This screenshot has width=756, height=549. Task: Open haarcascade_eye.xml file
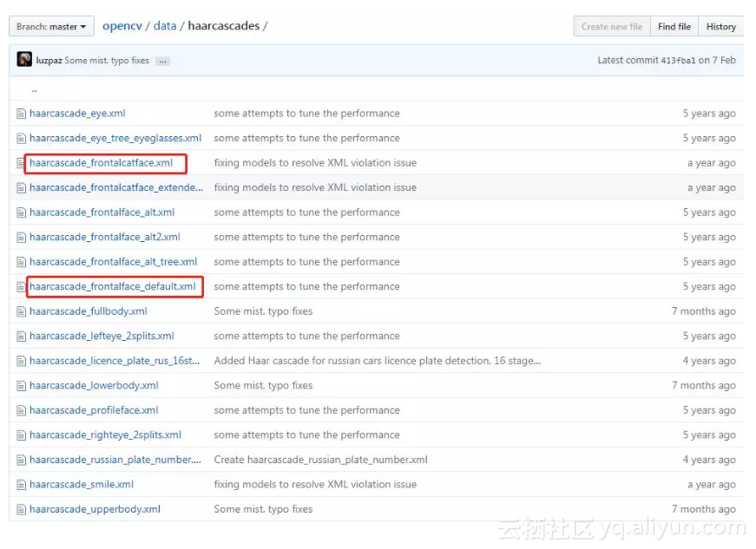(x=77, y=113)
